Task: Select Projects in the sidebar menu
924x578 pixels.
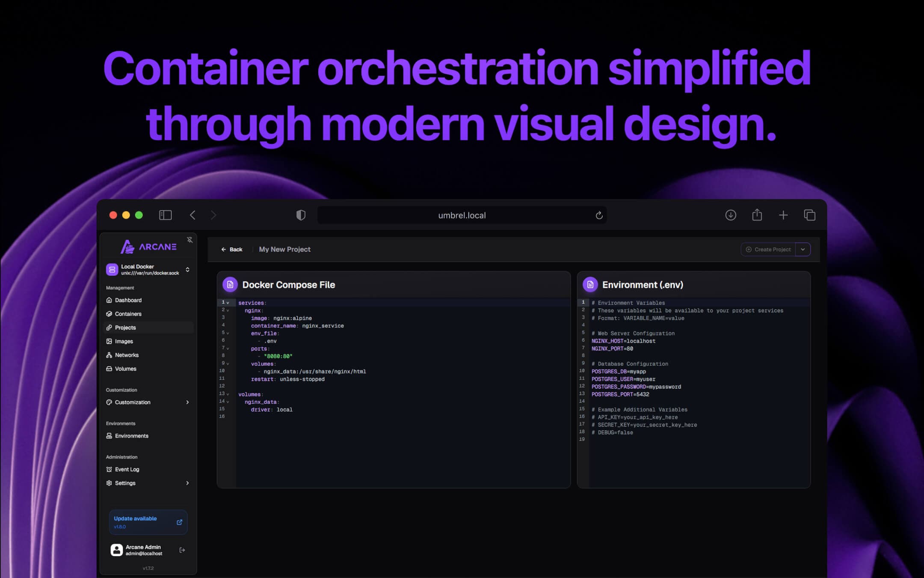Action: (x=125, y=327)
